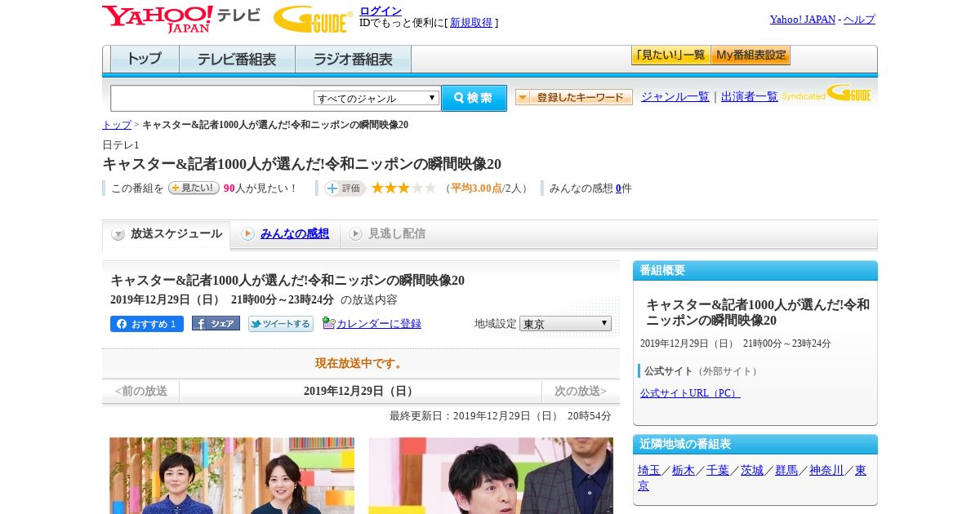Open the 神奈川 program guide link
The image size is (980, 514).
click(826, 471)
